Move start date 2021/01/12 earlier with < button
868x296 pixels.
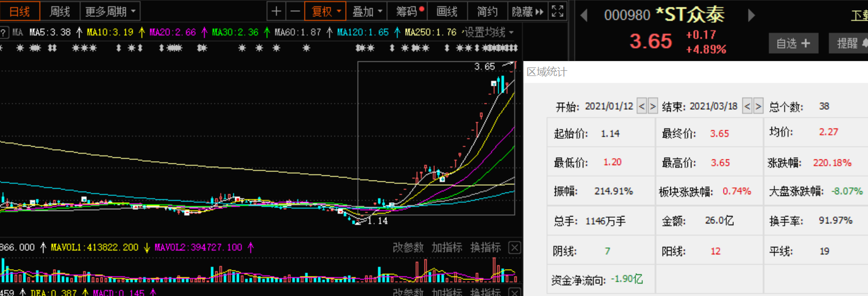[642, 106]
